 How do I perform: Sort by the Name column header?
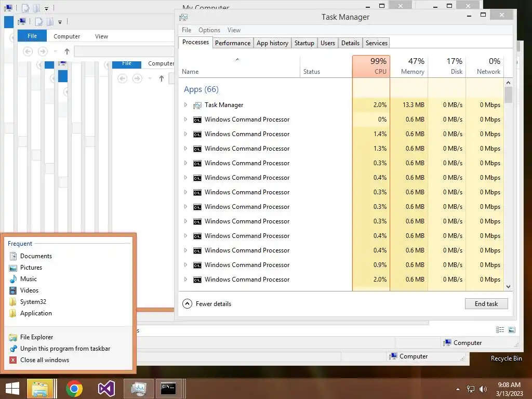click(x=239, y=66)
